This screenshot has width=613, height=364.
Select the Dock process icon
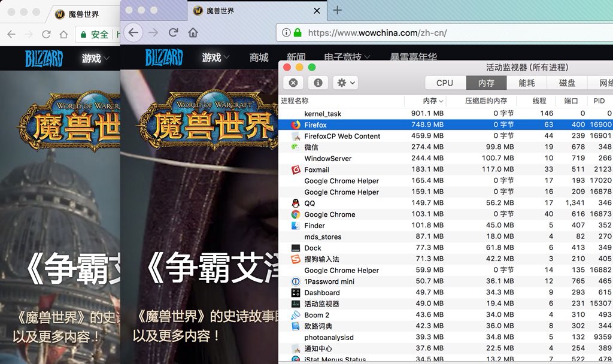pos(296,248)
